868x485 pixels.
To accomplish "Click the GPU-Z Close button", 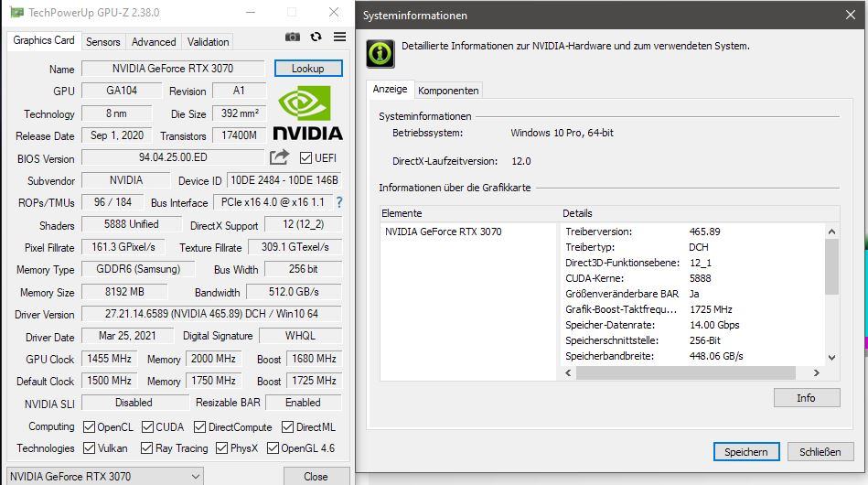I will tap(316, 476).
